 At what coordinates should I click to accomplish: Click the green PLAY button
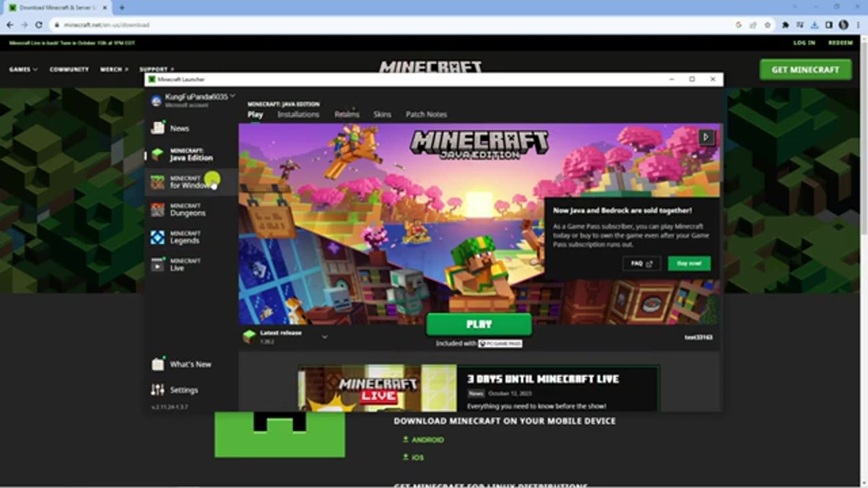tap(479, 325)
